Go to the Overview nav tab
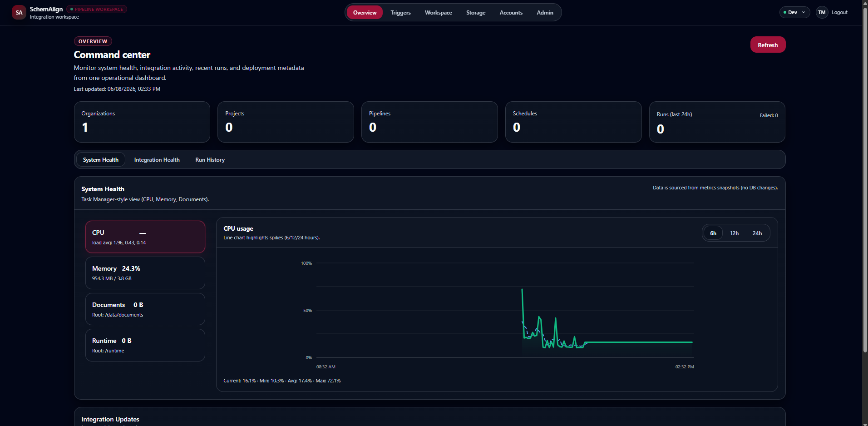 pos(365,13)
